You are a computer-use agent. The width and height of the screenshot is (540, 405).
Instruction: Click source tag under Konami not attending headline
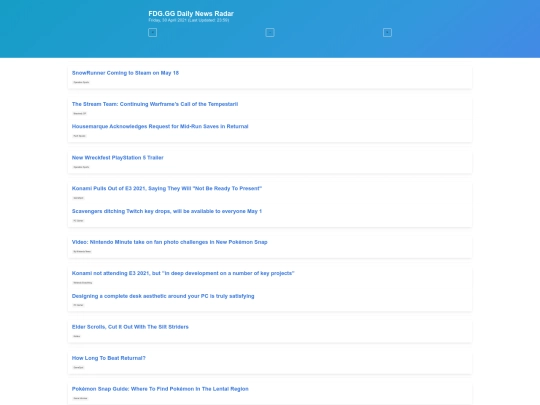83,283
